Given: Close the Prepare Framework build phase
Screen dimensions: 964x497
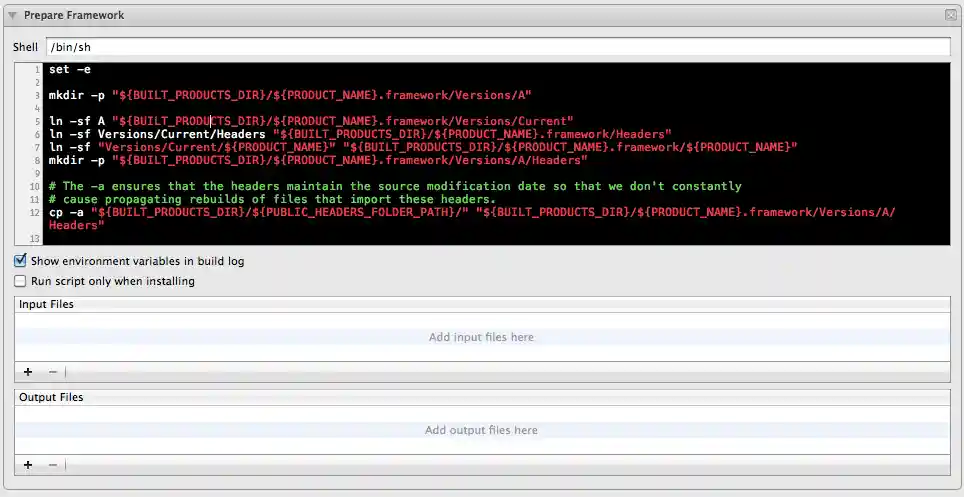Looking at the screenshot, I should (x=950, y=15).
